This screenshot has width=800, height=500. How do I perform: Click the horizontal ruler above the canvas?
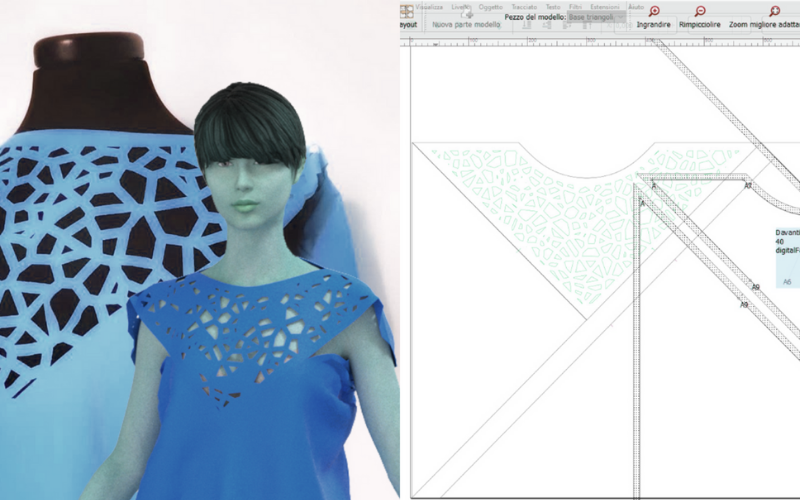600,40
